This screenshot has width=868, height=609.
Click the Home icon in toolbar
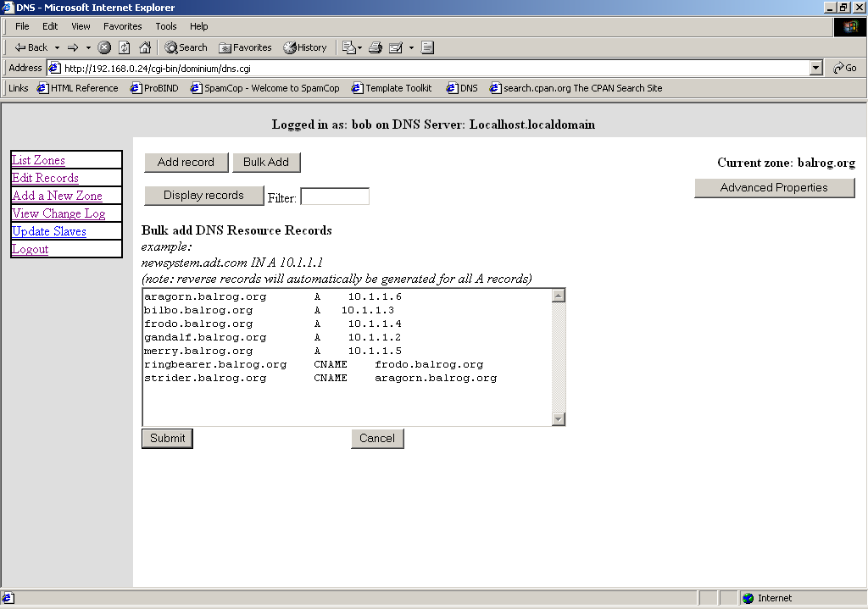click(145, 47)
